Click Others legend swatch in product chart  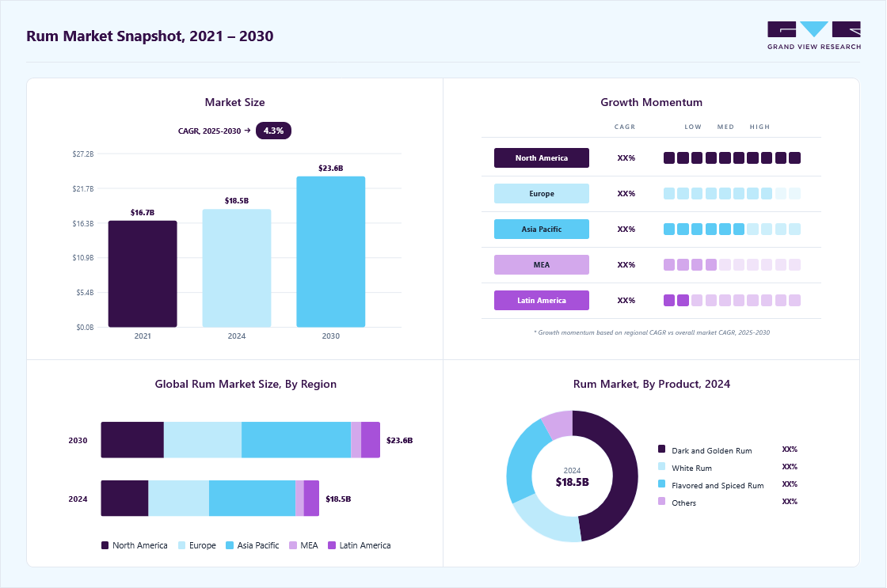coord(662,501)
